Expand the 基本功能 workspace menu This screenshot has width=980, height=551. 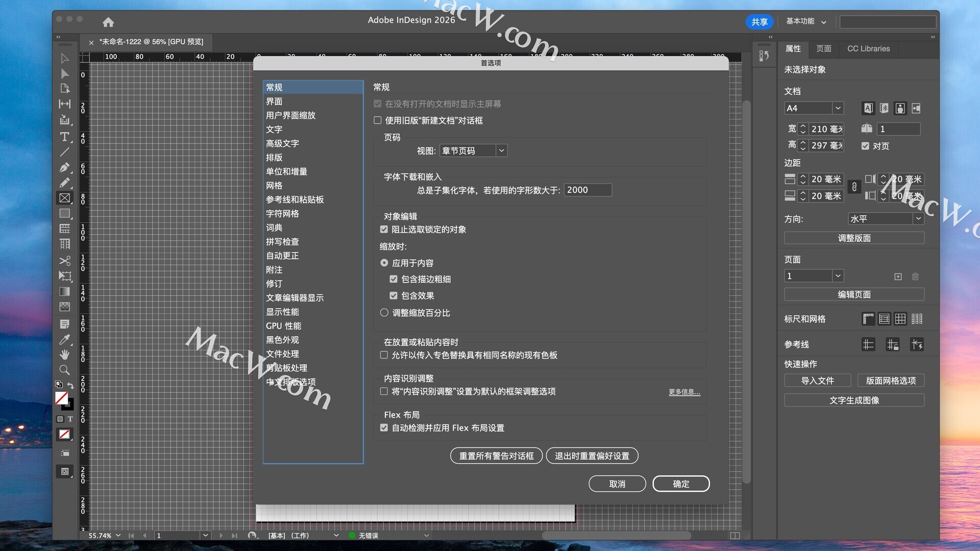pyautogui.click(x=806, y=21)
